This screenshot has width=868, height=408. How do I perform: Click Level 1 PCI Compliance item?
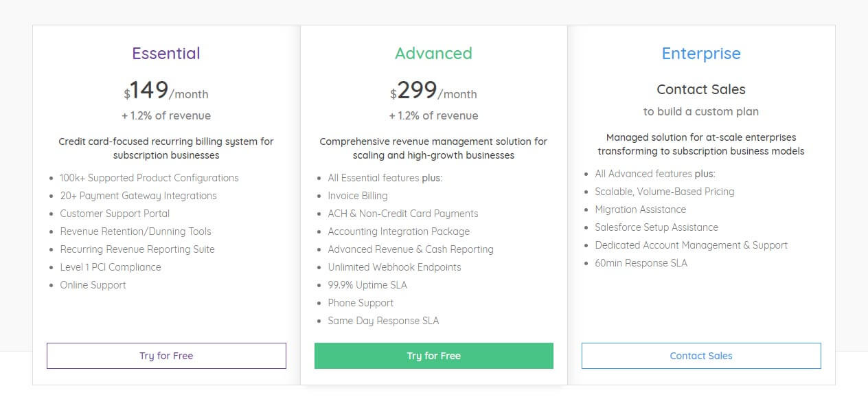[111, 267]
